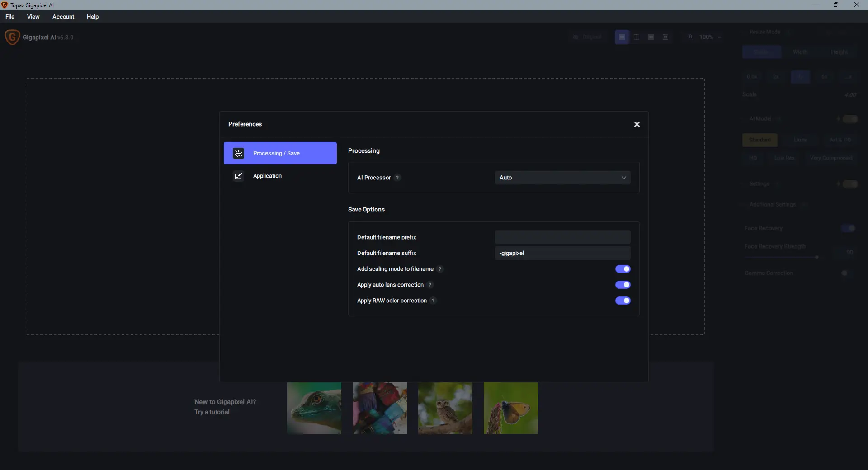Select Scale resize mode button
Screen dimensions: 868x470
[x=762, y=52]
